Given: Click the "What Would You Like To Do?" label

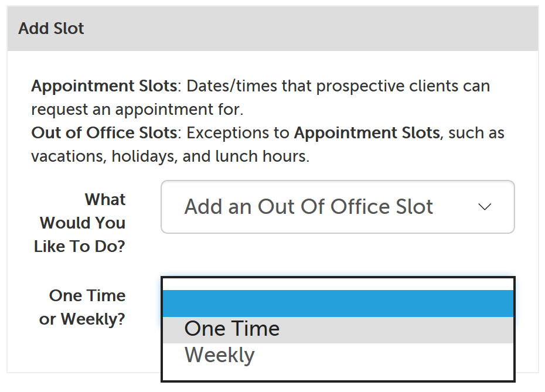Looking at the screenshot, I should [80, 223].
